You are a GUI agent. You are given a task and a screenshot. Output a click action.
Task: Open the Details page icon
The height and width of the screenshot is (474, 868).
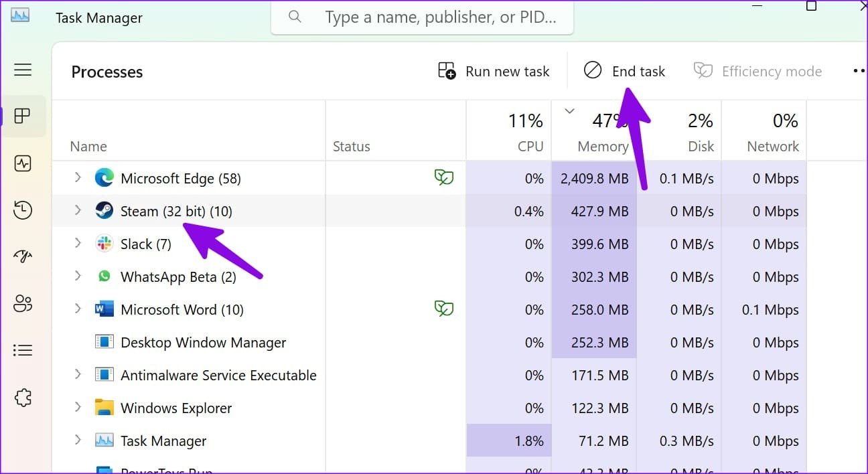coord(23,350)
